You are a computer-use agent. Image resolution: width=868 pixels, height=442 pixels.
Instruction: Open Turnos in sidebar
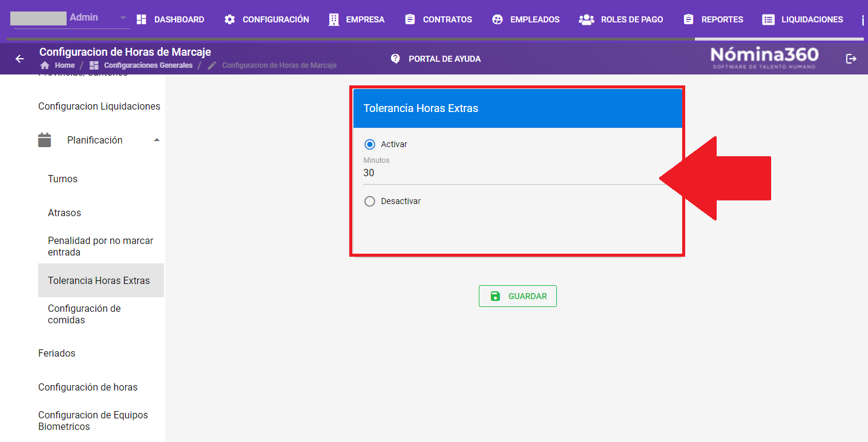pyautogui.click(x=63, y=179)
